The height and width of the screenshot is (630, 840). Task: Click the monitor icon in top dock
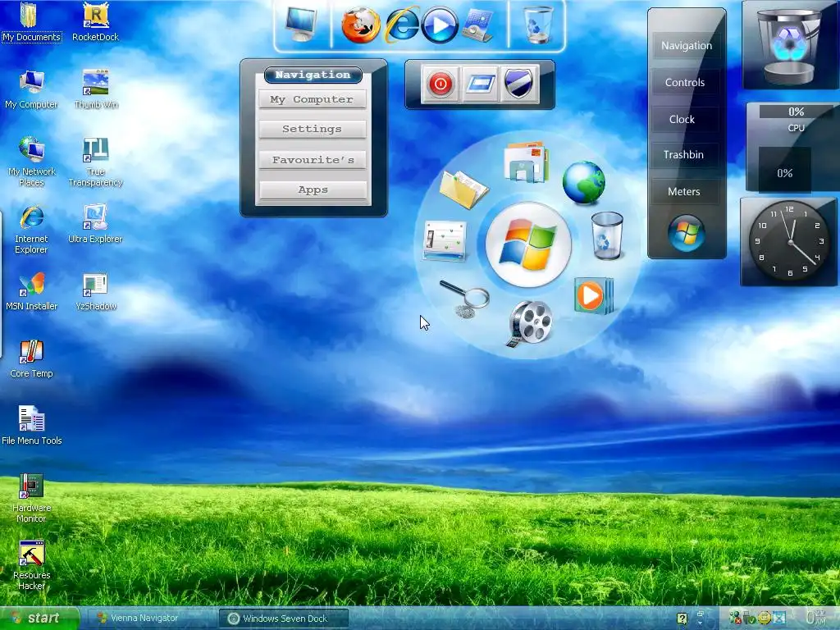point(300,25)
